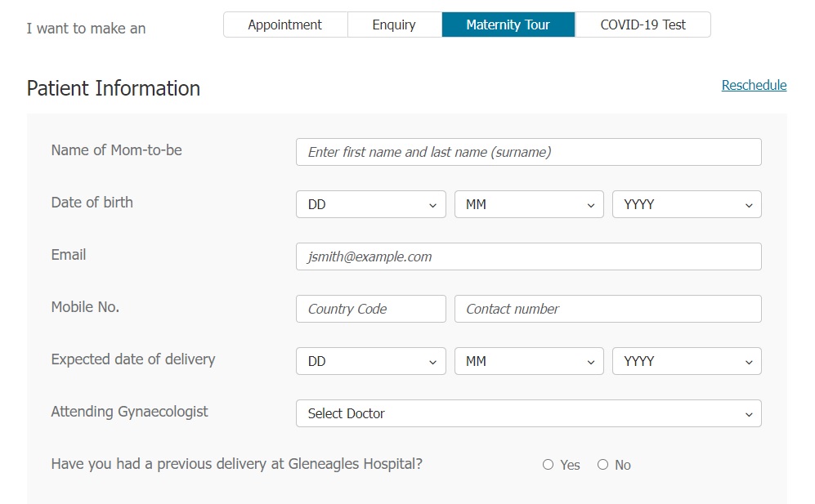Screen dimensions: 815x504
Task: Click the birth year dropdown chevron arrow
Action: pos(749,205)
